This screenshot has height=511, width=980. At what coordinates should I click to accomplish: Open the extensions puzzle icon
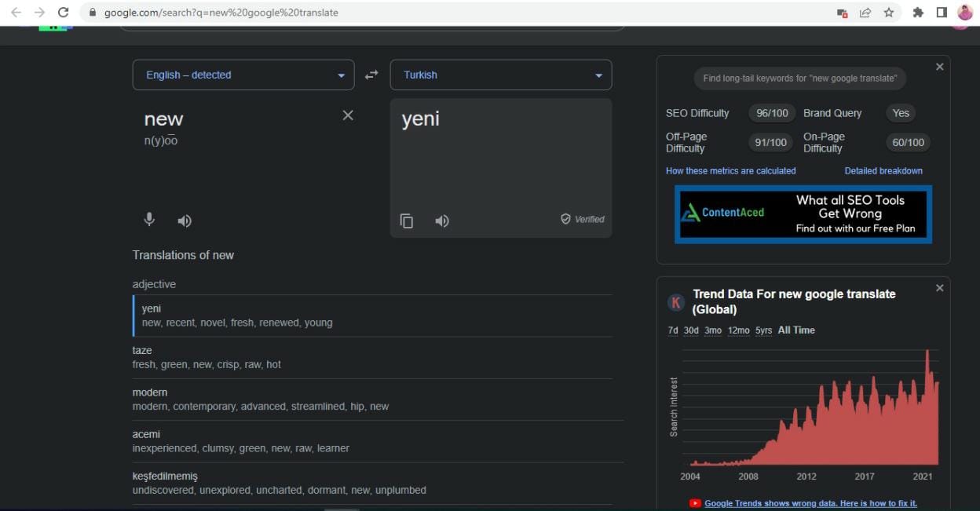pyautogui.click(x=918, y=13)
